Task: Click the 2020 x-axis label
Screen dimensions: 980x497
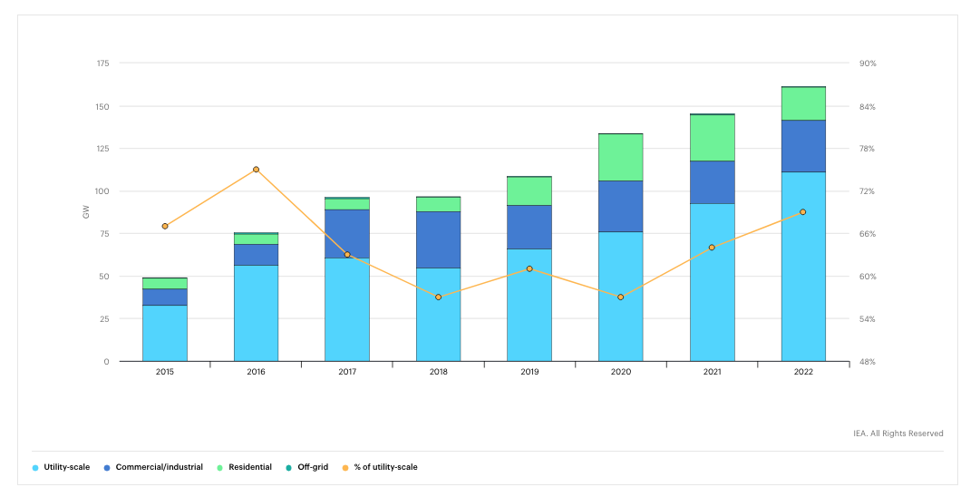Action: click(x=621, y=372)
